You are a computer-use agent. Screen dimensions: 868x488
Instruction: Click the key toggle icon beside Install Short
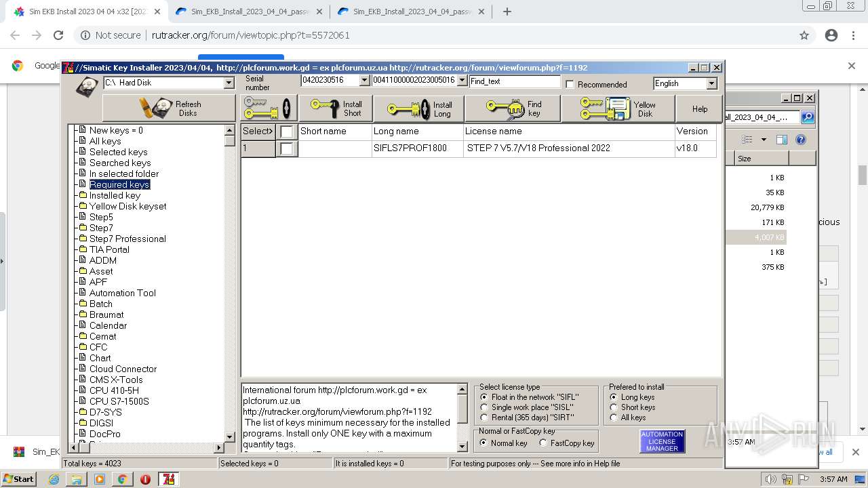coord(269,108)
